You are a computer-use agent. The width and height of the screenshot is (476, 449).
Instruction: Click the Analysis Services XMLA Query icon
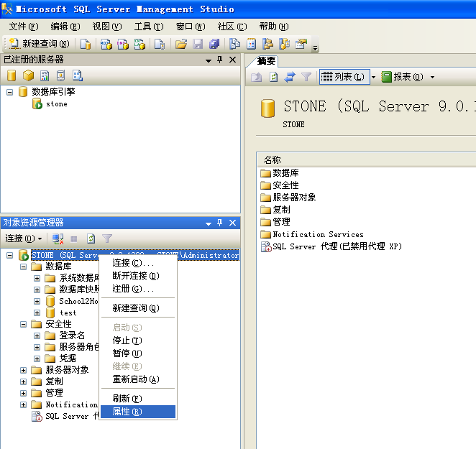tap(139, 44)
